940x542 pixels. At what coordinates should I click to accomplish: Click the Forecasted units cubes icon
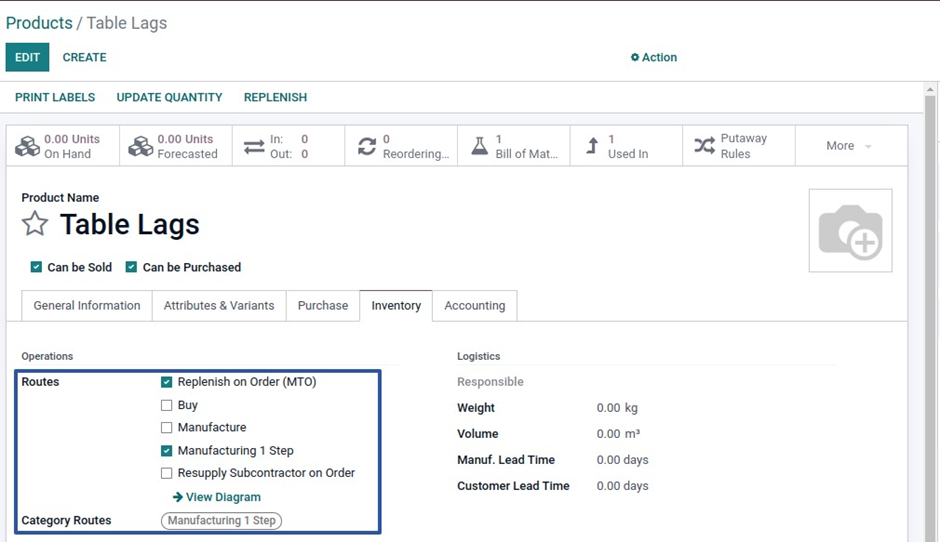[x=140, y=146]
